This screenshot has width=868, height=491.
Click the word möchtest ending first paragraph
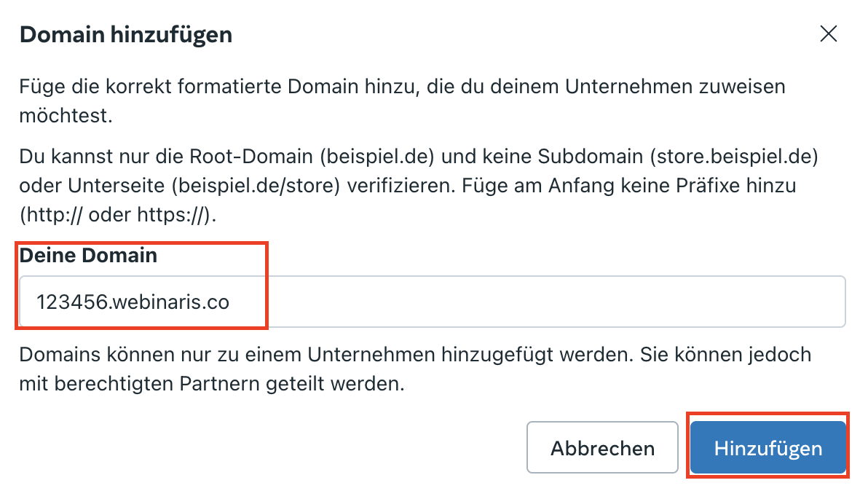(x=66, y=116)
